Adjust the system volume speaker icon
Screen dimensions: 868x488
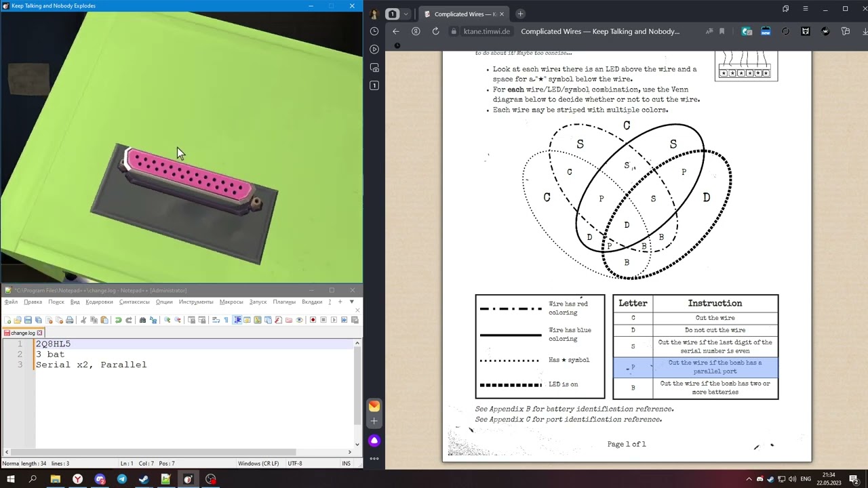pos(792,479)
